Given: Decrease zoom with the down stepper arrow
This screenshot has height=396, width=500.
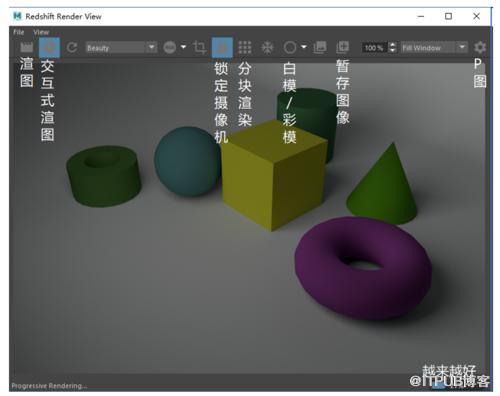Looking at the screenshot, I should [393, 50].
